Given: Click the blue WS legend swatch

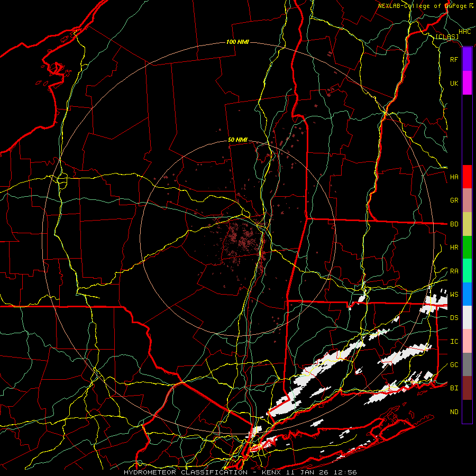Looking at the screenshot, I should [x=467, y=294].
